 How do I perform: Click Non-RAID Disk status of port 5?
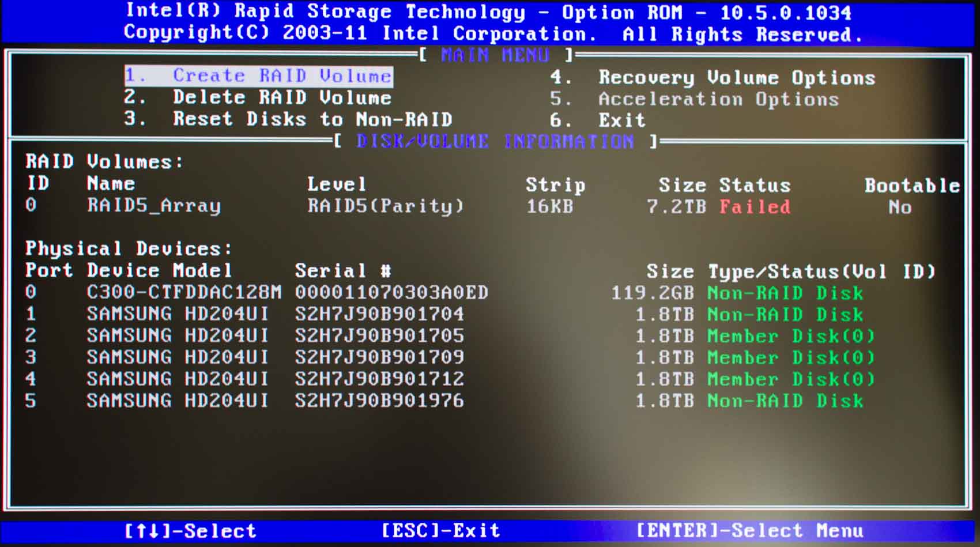click(x=786, y=401)
